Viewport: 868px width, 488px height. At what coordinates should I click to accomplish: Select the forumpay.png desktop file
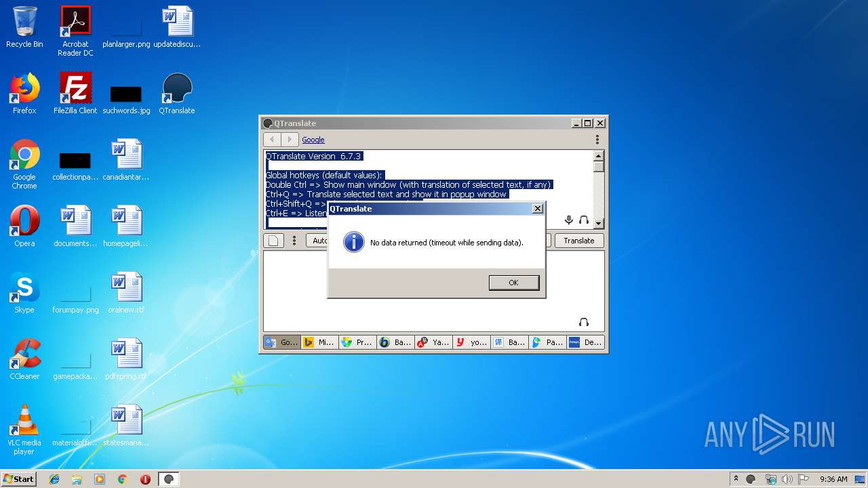75,297
